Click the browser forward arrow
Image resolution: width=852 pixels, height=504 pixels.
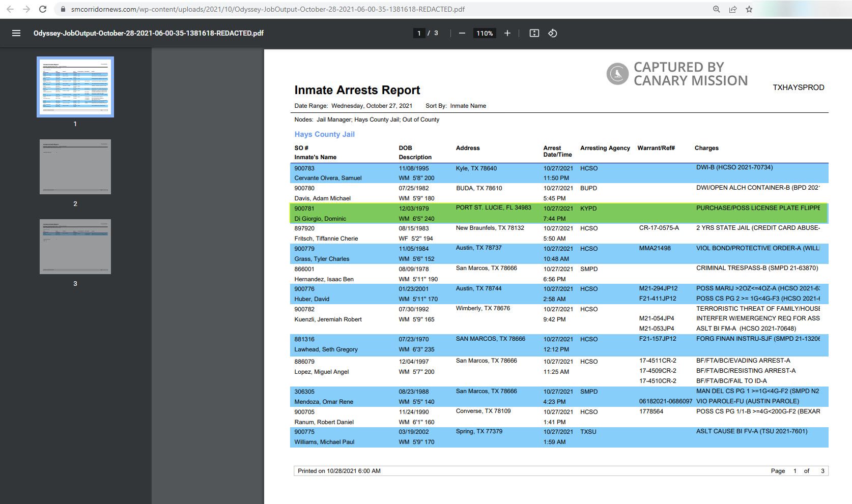point(26,9)
